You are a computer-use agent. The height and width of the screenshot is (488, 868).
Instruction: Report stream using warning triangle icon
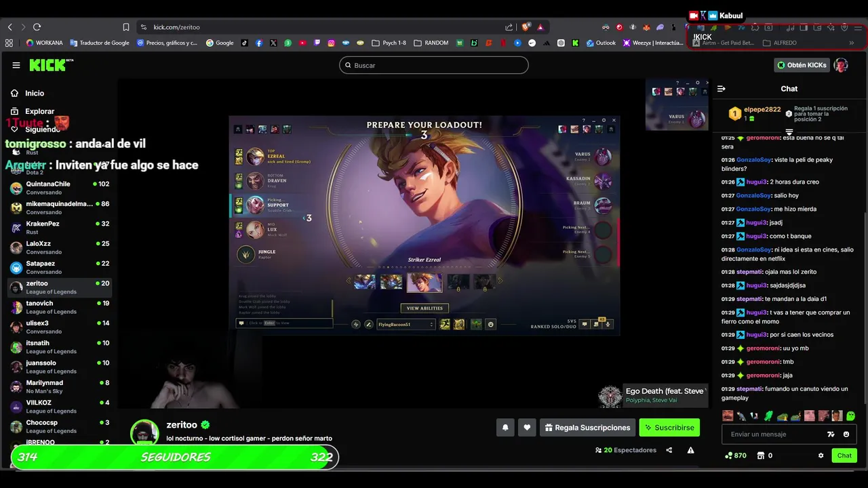tap(690, 450)
